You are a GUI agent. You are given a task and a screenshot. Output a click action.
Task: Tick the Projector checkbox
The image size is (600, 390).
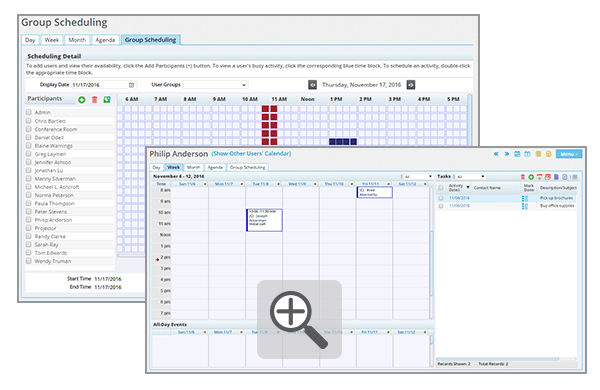coord(29,228)
